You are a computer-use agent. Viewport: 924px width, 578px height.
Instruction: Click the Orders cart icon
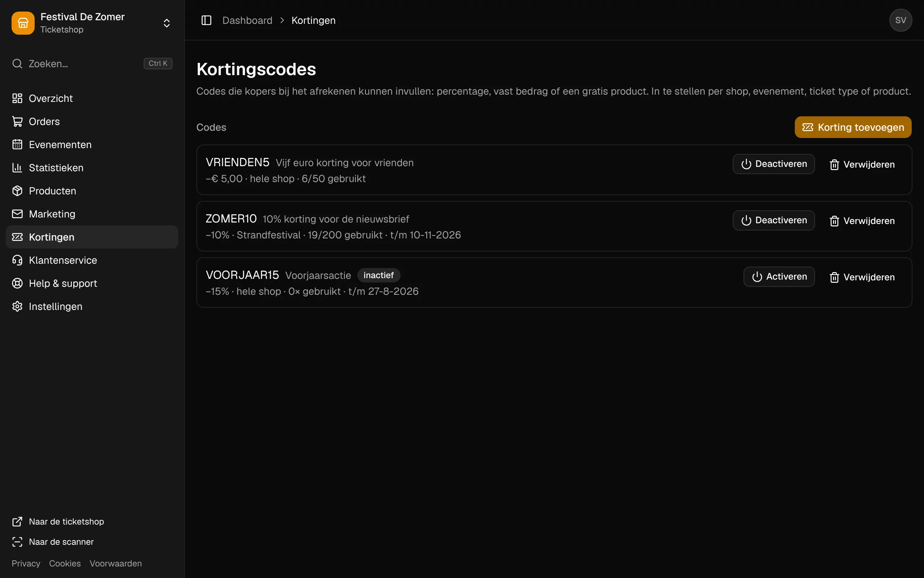tap(17, 122)
